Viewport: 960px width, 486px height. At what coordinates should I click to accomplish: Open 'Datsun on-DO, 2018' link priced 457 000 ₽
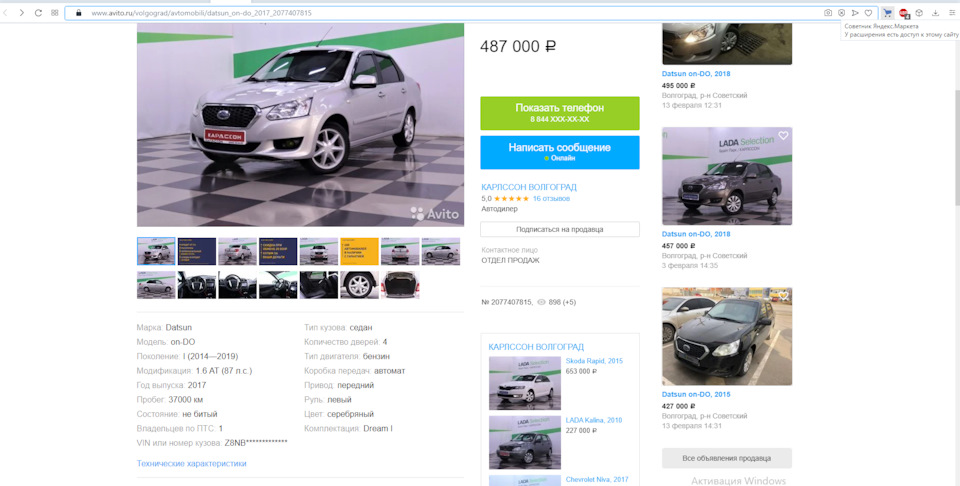click(696, 234)
